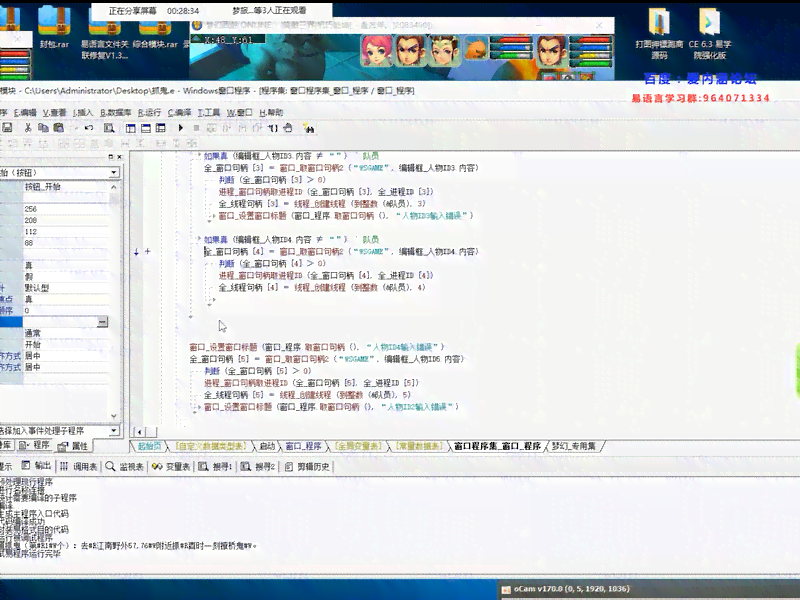Switch to the 梦幻_专用集 tab

click(573, 446)
